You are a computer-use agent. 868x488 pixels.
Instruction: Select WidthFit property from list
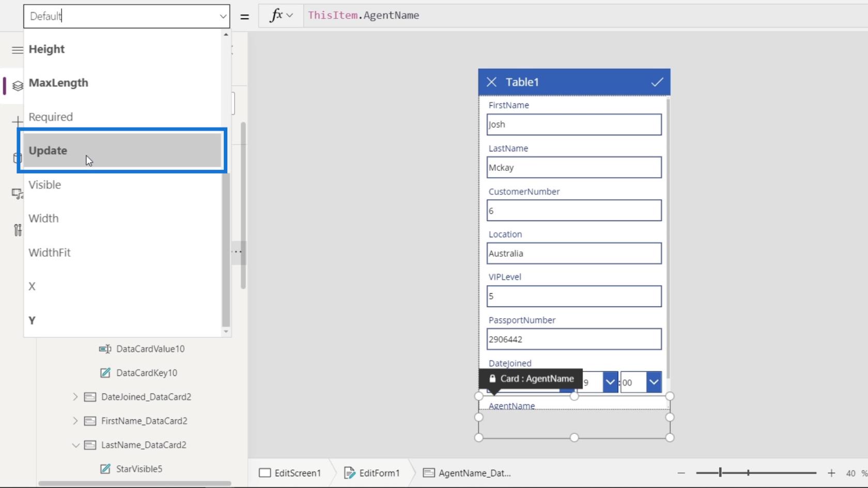click(122, 253)
